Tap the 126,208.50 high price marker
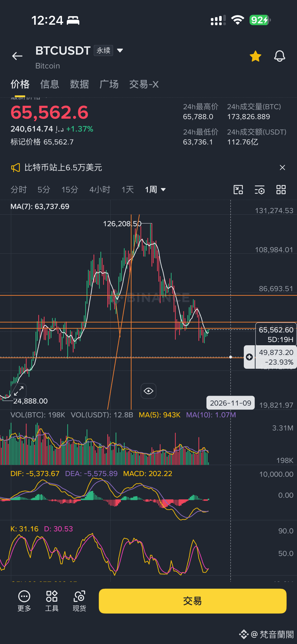Image resolution: width=297 pixels, height=644 pixels. coord(122,224)
